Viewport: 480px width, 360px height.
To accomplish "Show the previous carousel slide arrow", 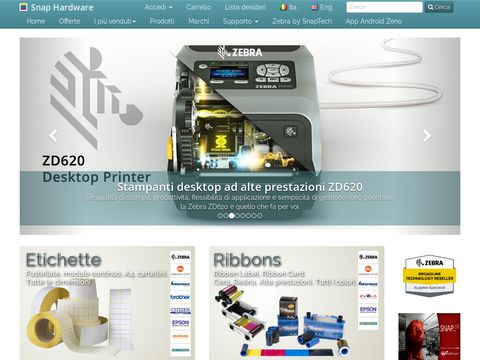I will 53,136.
